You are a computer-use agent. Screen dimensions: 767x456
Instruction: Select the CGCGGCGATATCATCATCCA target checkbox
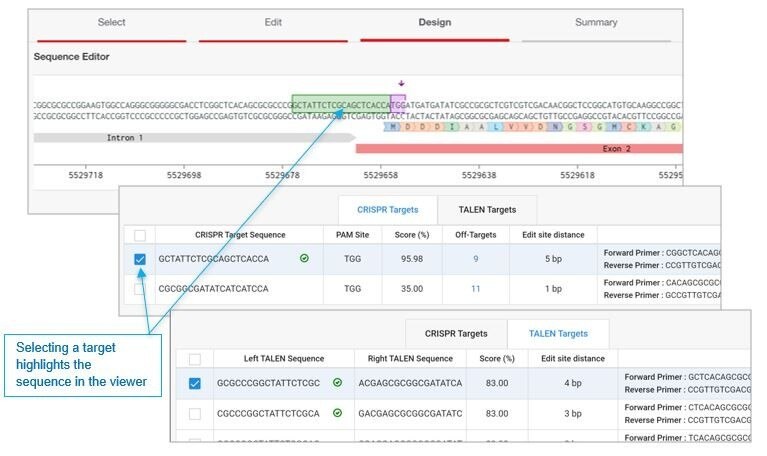[x=140, y=289]
